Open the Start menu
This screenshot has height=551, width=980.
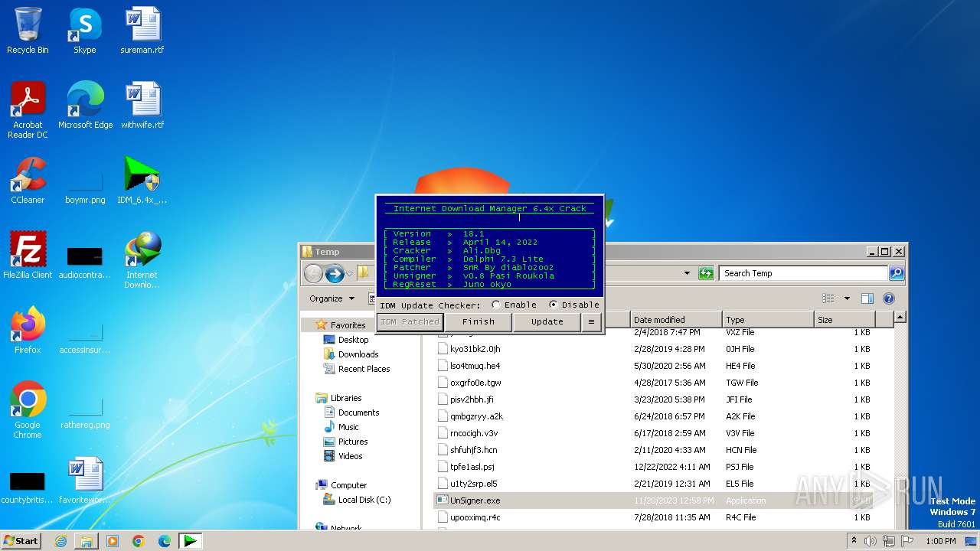click(x=21, y=541)
